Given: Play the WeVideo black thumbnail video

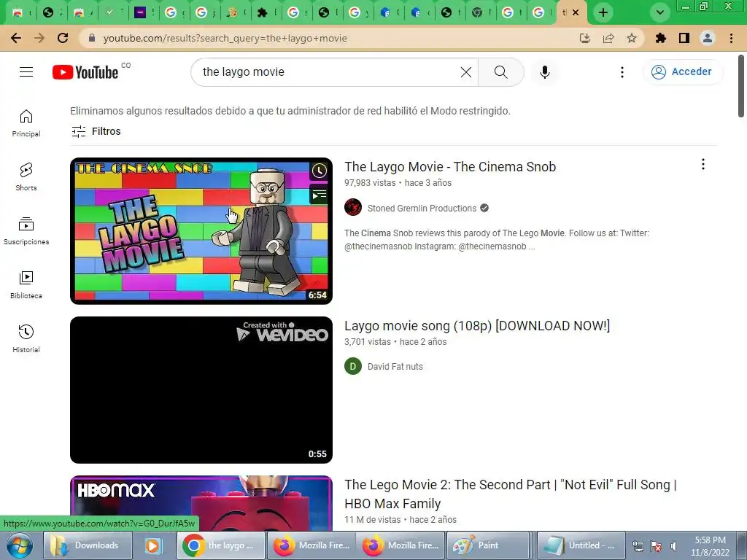Looking at the screenshot, I should coord(201,389).
